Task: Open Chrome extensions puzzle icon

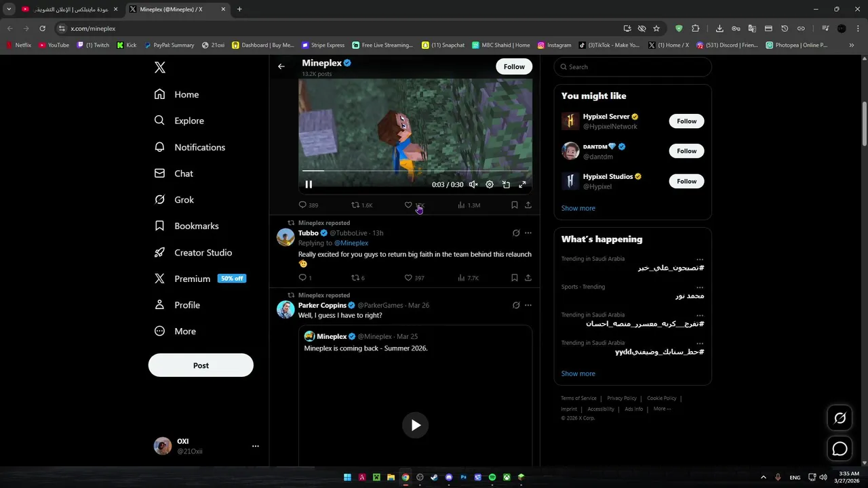Action: pos(696,28)
